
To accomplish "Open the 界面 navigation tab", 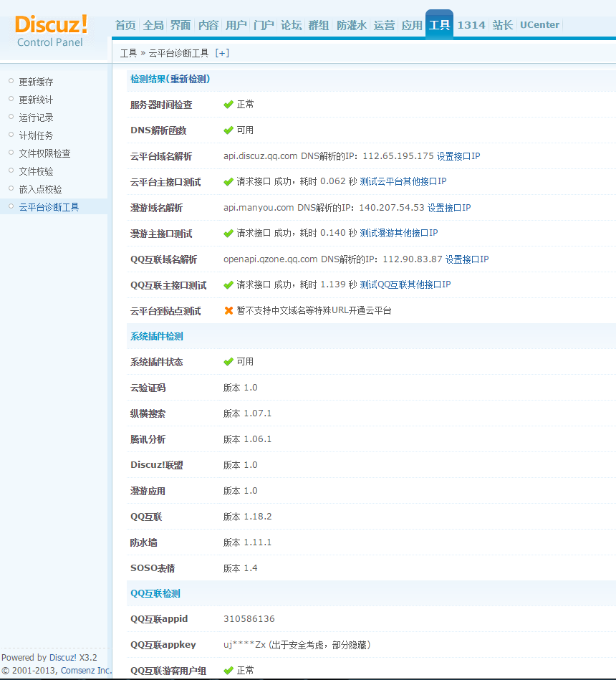I will pos(181,25).
